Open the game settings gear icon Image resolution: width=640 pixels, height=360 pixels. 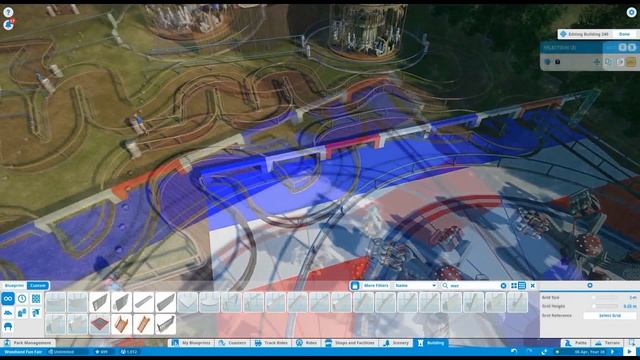point(631,12)
